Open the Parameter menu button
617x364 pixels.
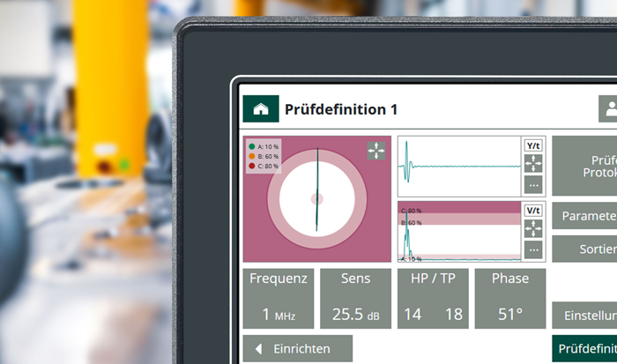click(x=584, y=216)
